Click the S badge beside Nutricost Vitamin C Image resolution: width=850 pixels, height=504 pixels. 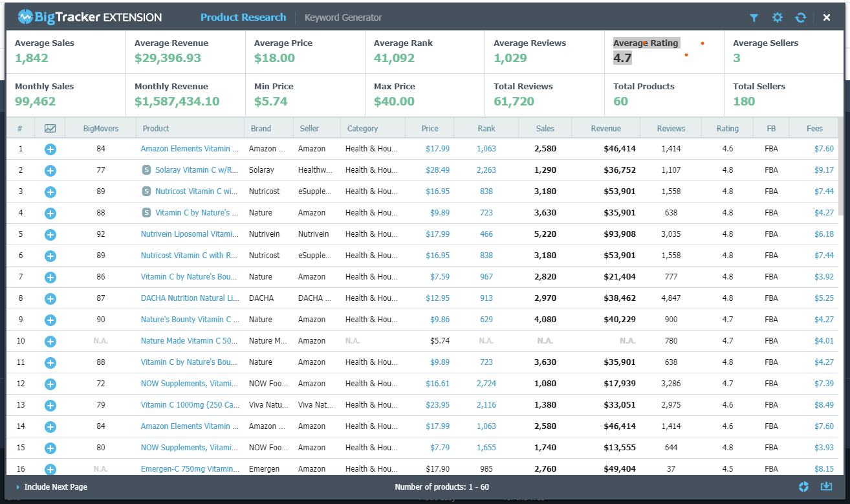tap(147, 192)
